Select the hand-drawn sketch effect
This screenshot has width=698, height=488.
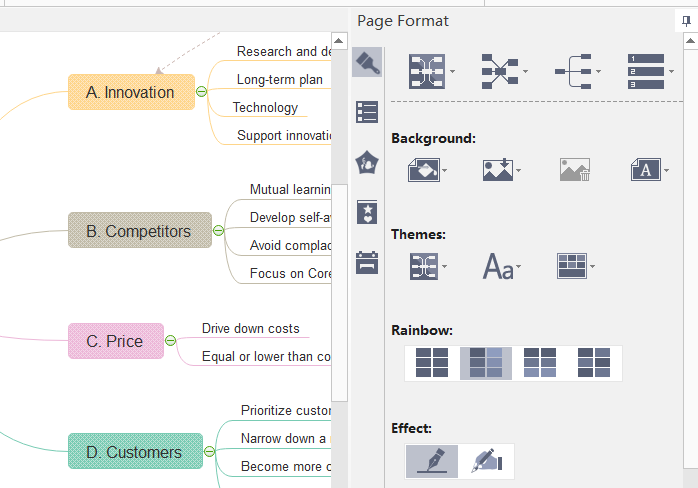(487, 461)
